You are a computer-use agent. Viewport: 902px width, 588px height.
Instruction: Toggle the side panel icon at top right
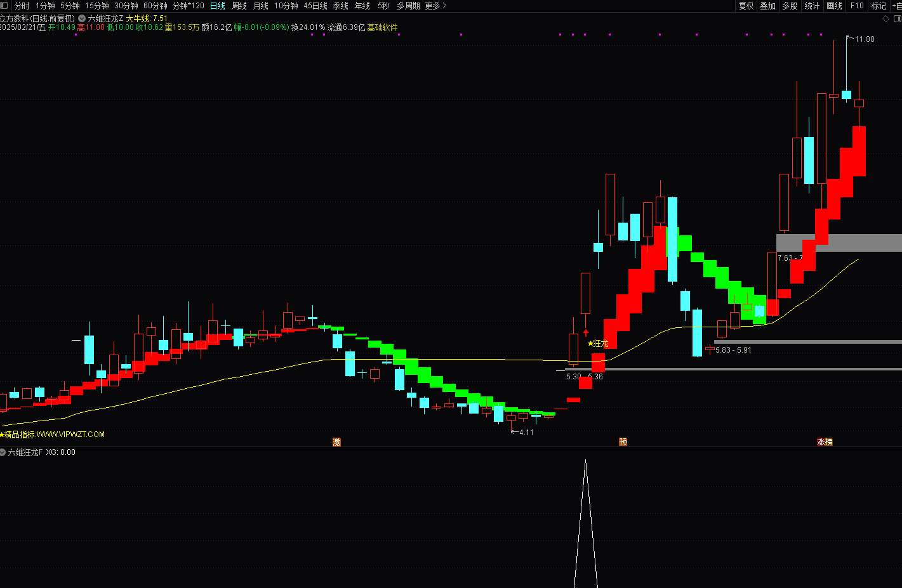click(897, 19)
